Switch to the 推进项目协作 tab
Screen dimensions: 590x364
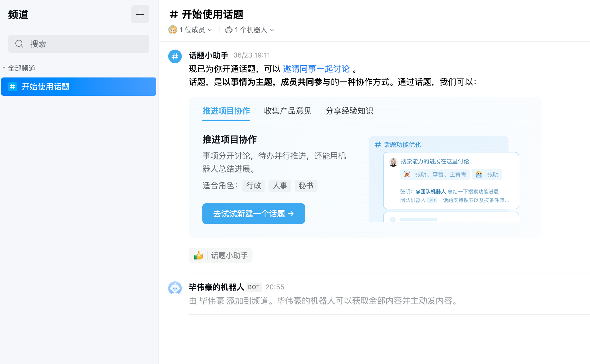(x=226, y=111)
